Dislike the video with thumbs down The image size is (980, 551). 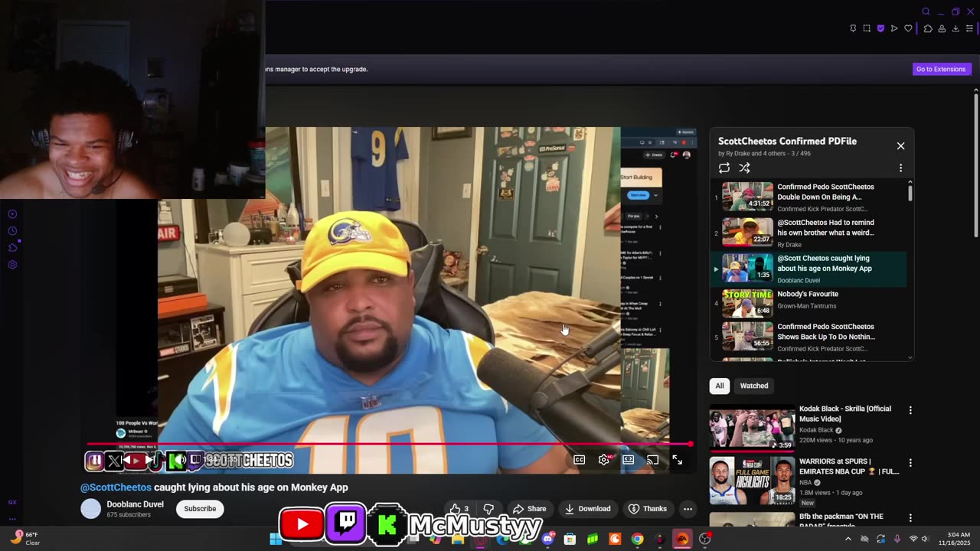(488, 509)
